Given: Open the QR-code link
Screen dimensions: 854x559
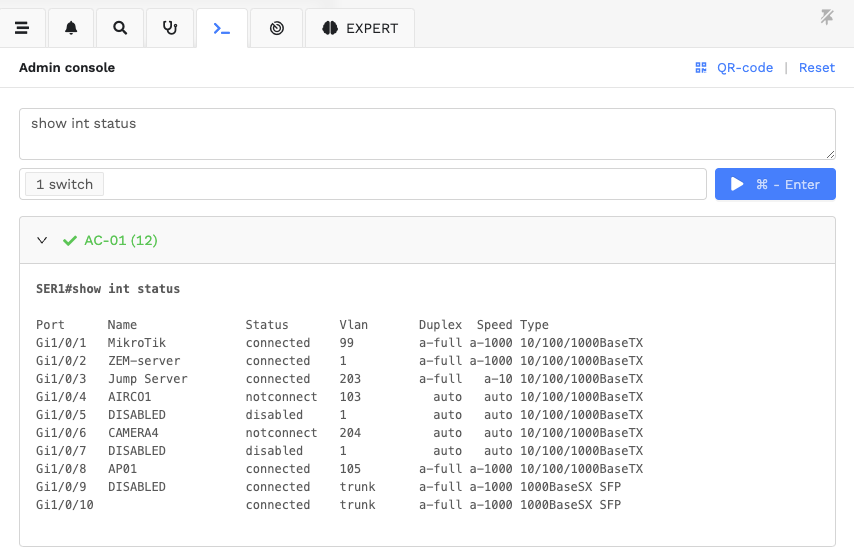Looking at the screenshot, I should point(745,68).
